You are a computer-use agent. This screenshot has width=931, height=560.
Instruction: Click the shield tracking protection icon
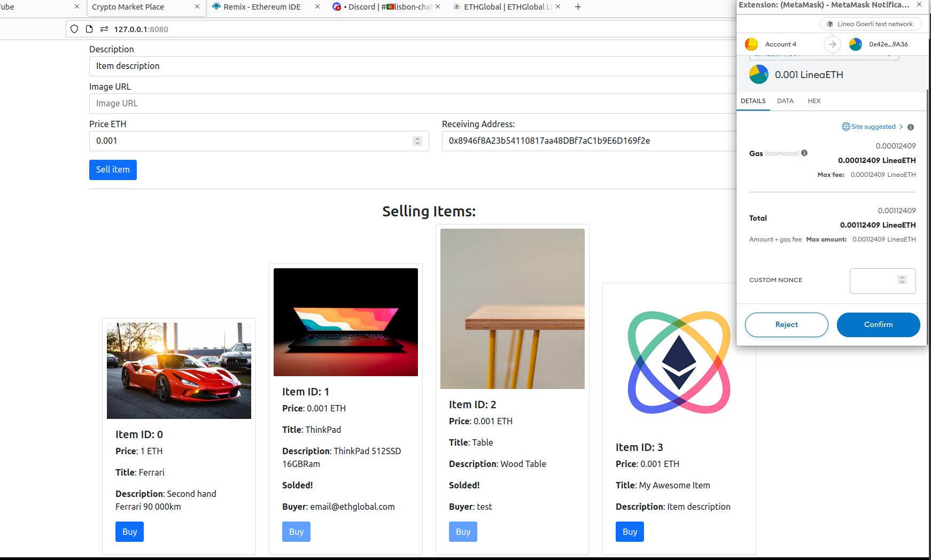pyautogui.click(x=74, y=29)
